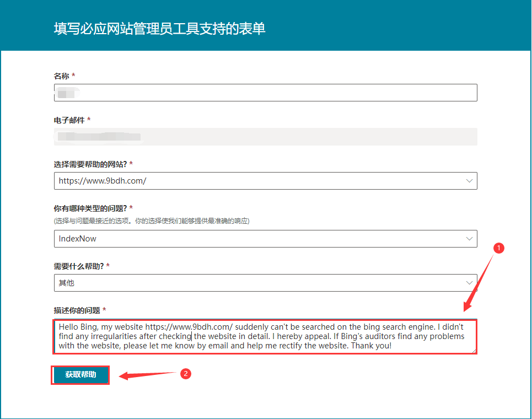Click the annotation circle labeled 1
The height and width of the screenshot is (419, 532).
tap(499, 248)
